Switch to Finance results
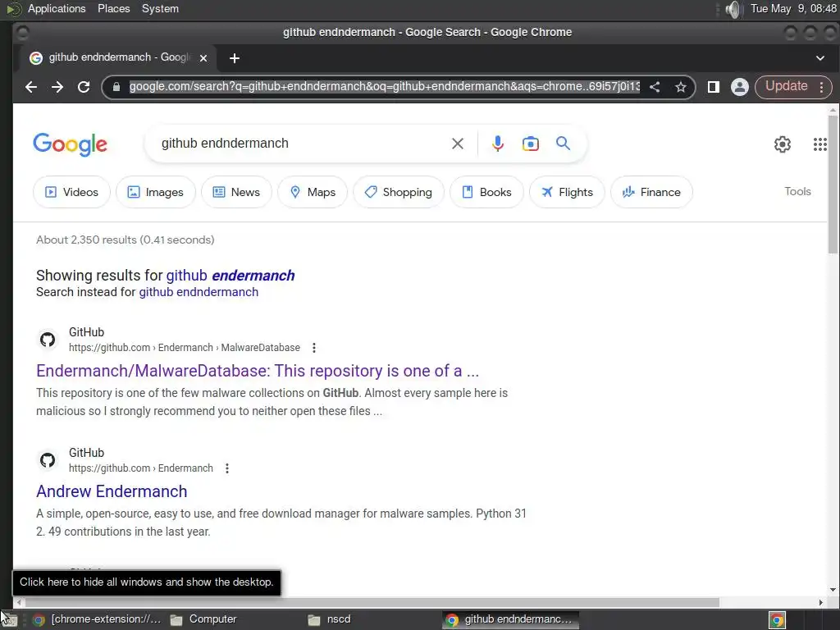 [651, 192]
